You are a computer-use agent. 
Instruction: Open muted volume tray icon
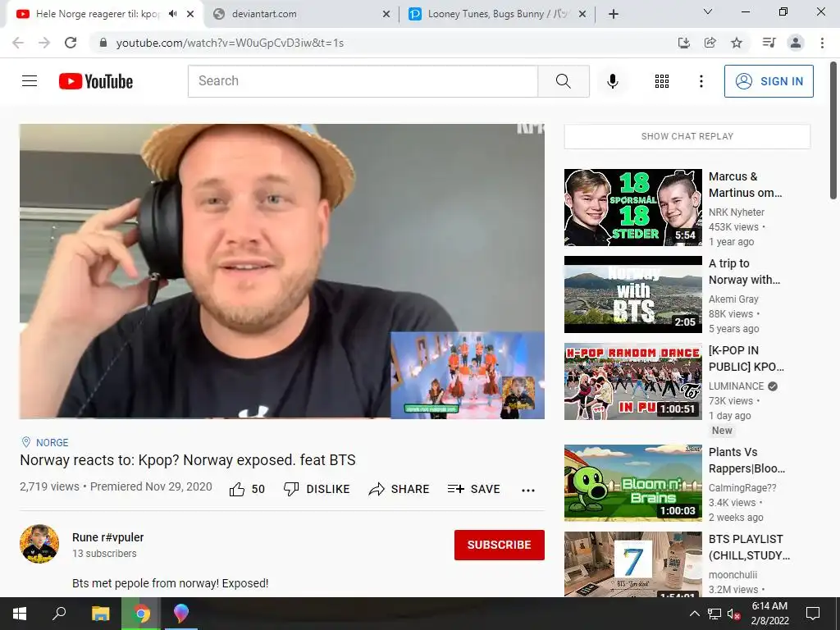[x=733, y=614]
